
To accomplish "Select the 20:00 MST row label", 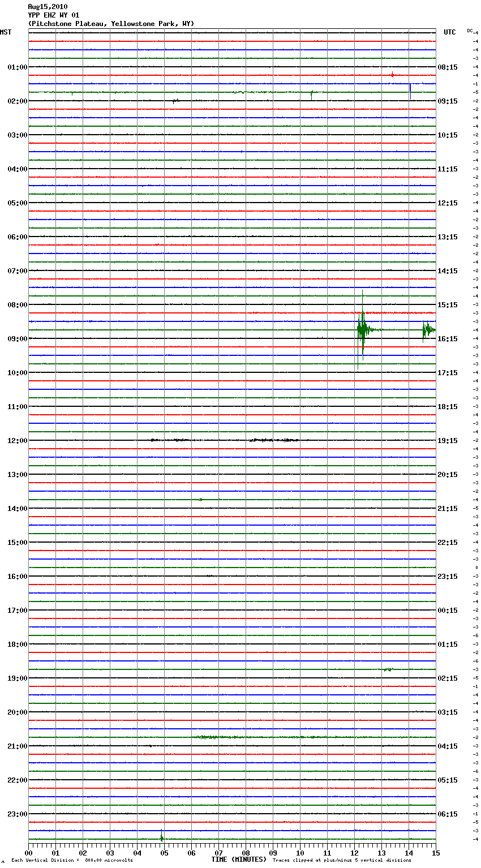I will [18, 712].
